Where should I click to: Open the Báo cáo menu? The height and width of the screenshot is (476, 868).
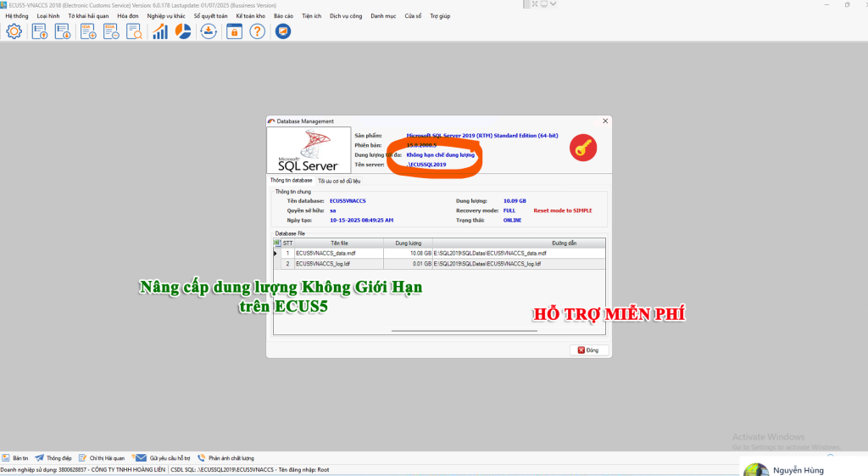(282, 16)
